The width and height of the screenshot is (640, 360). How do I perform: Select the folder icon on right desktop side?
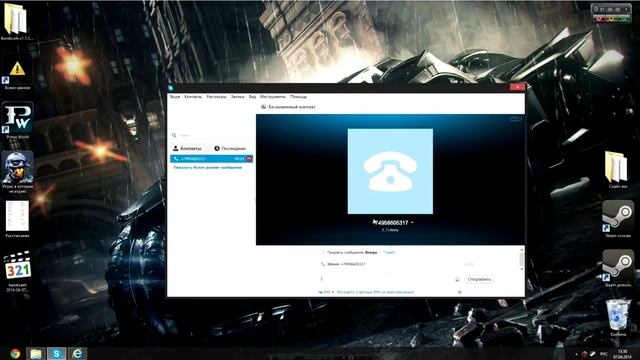click(x=618, y=170)
